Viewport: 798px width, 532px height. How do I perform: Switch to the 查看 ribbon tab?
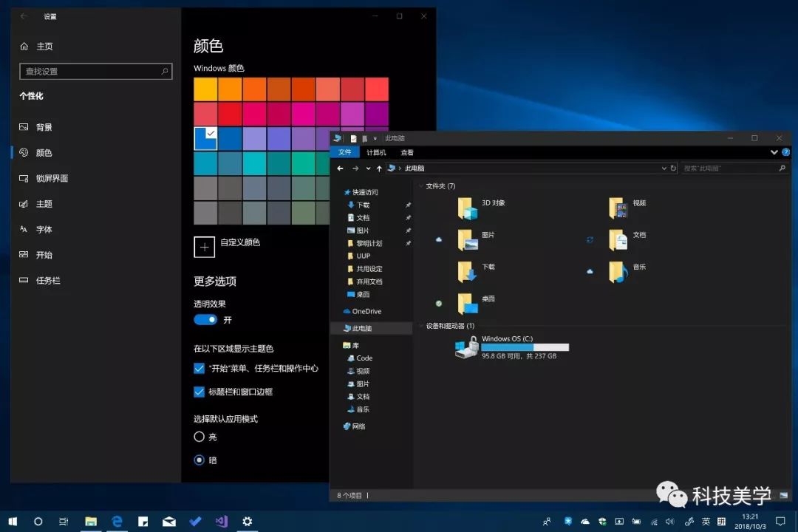pyautogui.click(x=407, y=152)
